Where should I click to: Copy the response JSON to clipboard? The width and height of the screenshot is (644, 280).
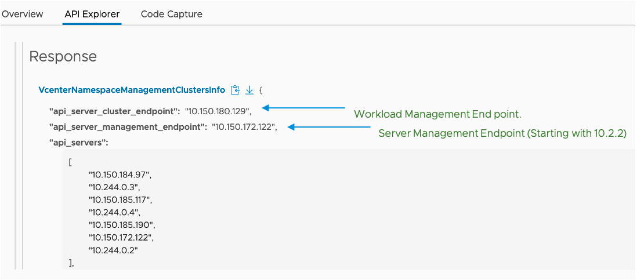[x=235, y=90]
